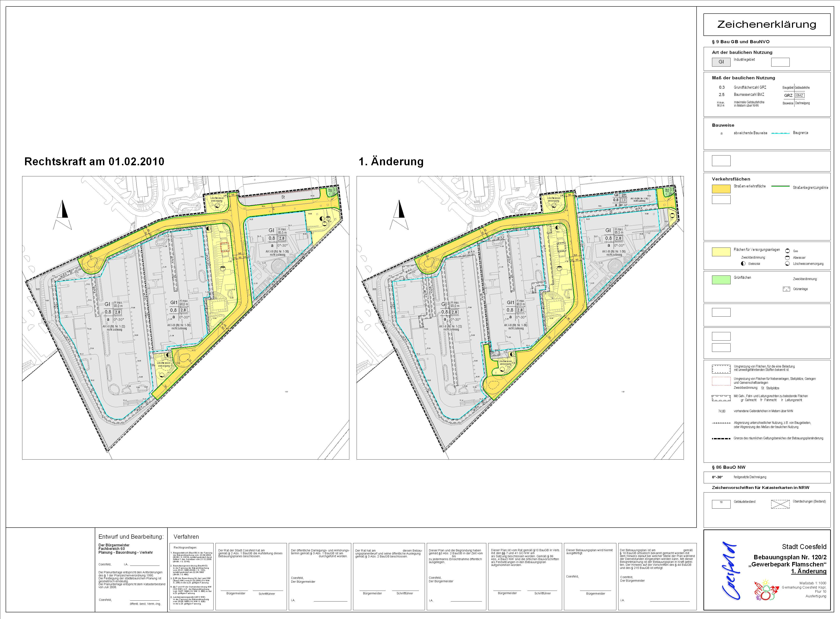
Task: Select the thick dashed Geltungsbereich boundary line
Action: pyautogui.click(x=721, y=438)
